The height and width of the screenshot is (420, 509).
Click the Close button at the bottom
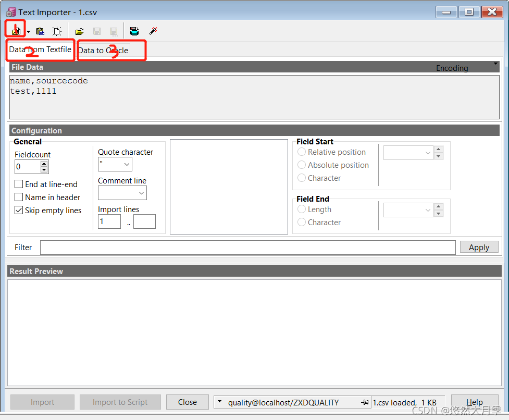tap(188, 402)
